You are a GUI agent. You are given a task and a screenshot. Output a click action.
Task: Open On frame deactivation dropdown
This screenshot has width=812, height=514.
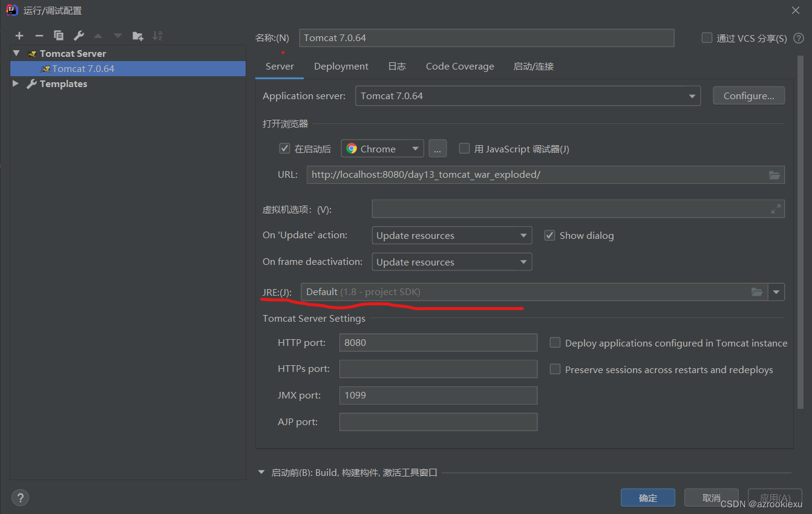[x=451, y=262]
